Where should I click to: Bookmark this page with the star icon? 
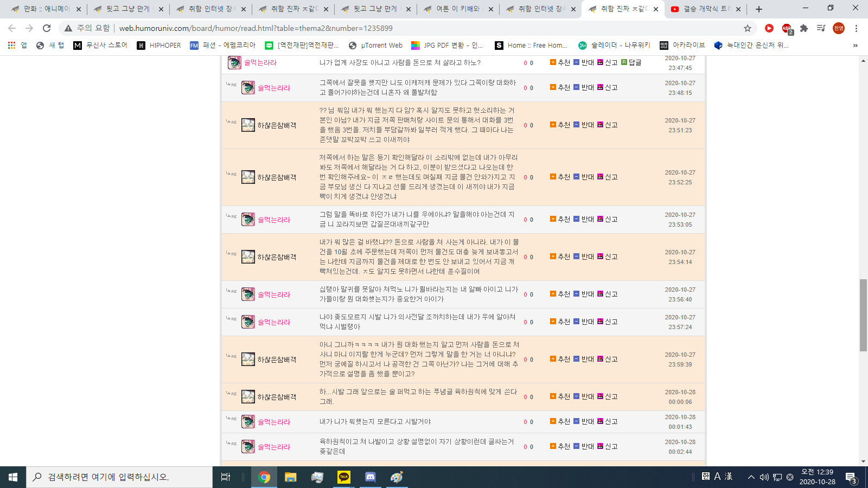point(748,28)
